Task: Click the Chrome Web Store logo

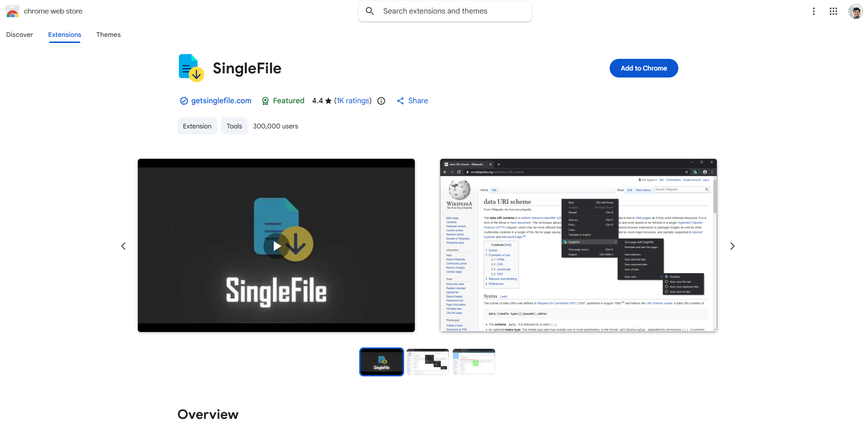Action: click(12, 11)
